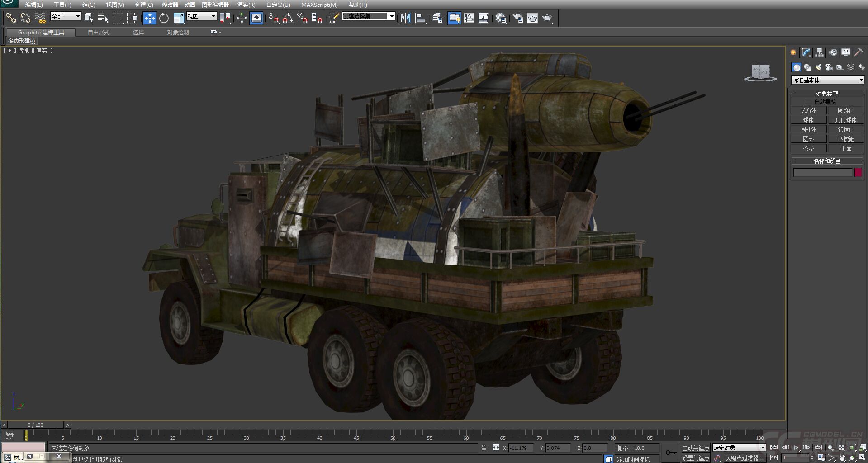Open the 编辑(E) menu
Viewport: 868px width, 463px height.
tap(34, 5)
